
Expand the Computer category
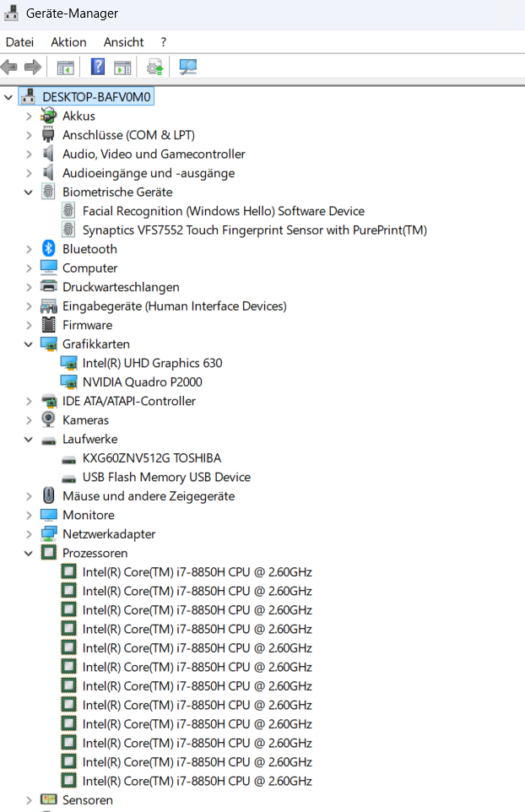point(29,268)
